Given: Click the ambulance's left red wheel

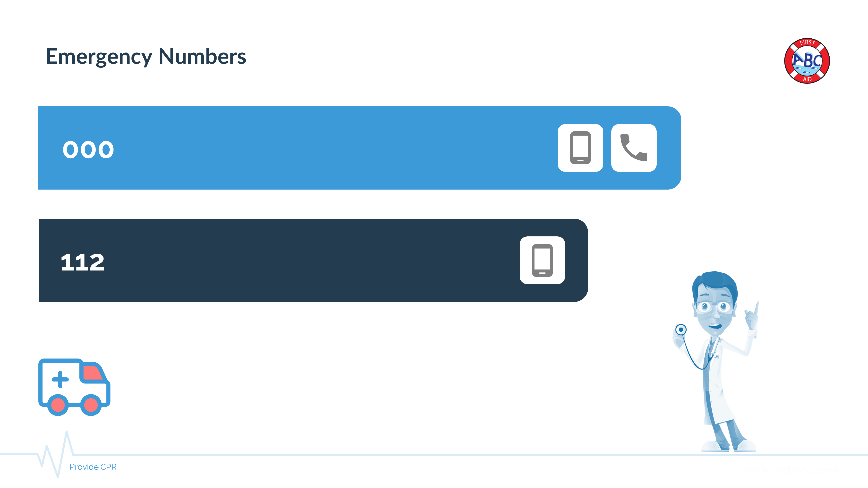Looking at the screenshot, I should tap(58, 405).
